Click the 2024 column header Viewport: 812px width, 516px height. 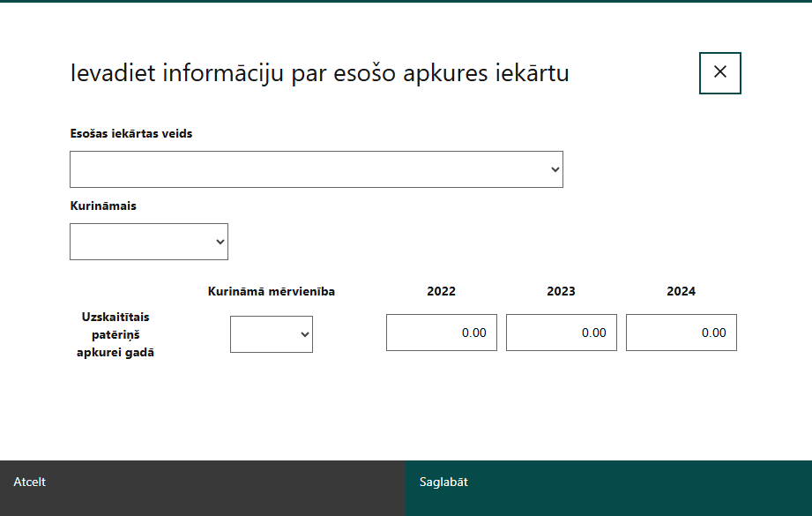(681, 291)
